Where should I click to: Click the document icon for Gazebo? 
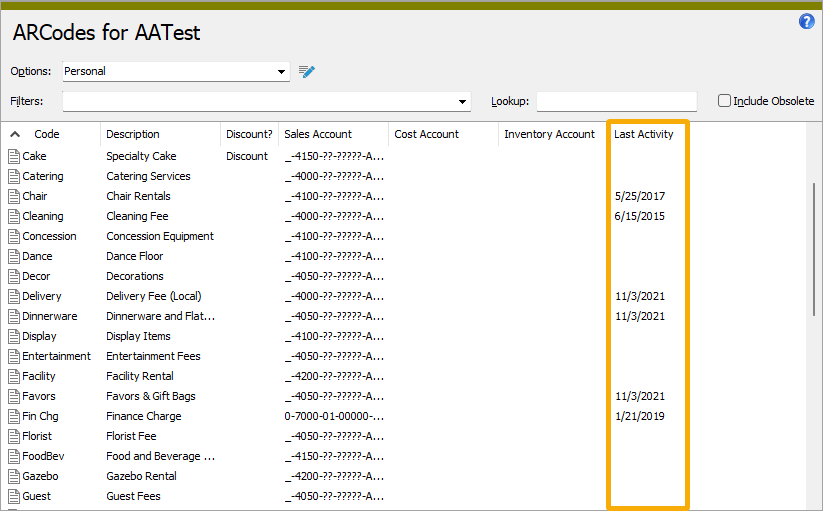pyautogui.click(x=14, y=476)
